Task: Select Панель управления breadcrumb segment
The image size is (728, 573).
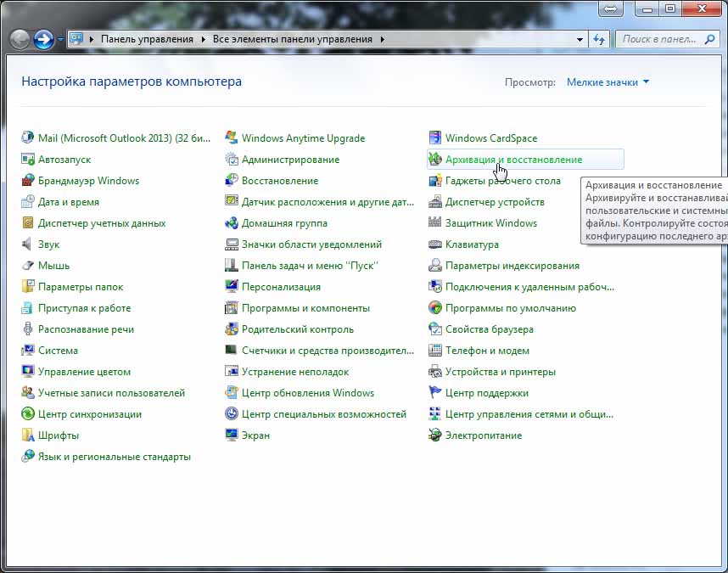Action: tap(147, 39)
